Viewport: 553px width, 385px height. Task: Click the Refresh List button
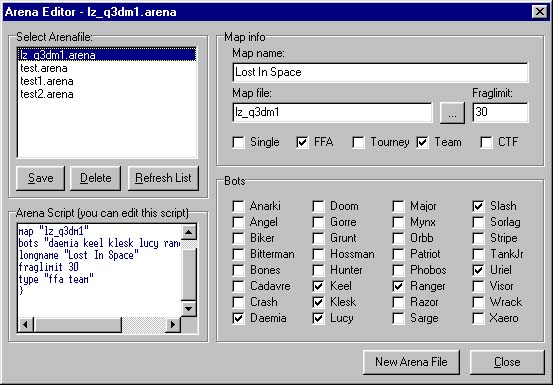(163, 178)
